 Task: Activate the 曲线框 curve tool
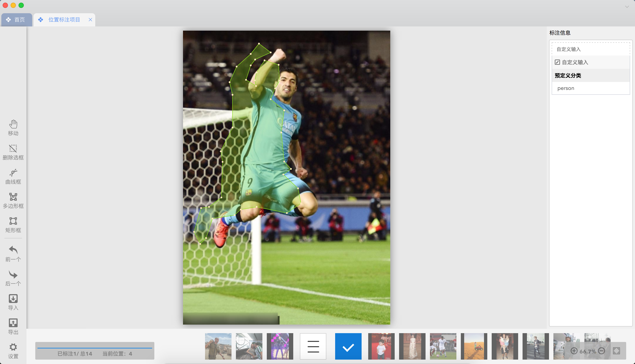(13, 176)
